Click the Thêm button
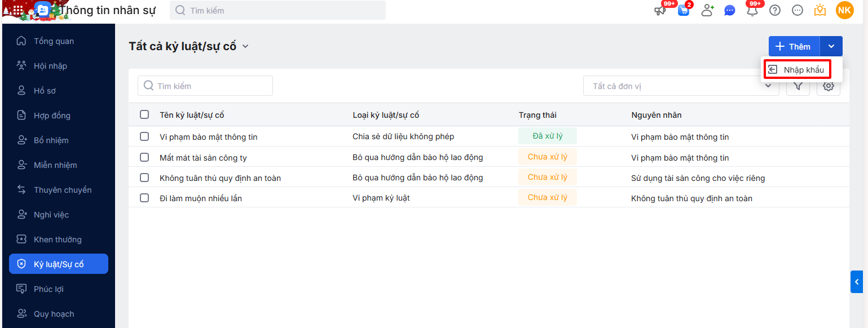The height and width of the screenshot is (328, 868). coord(794,46)
